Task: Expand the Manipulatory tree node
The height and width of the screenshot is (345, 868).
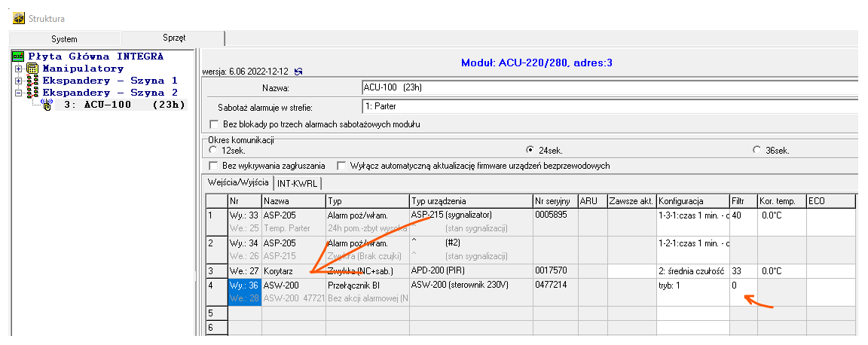Action: coord(18,69)
